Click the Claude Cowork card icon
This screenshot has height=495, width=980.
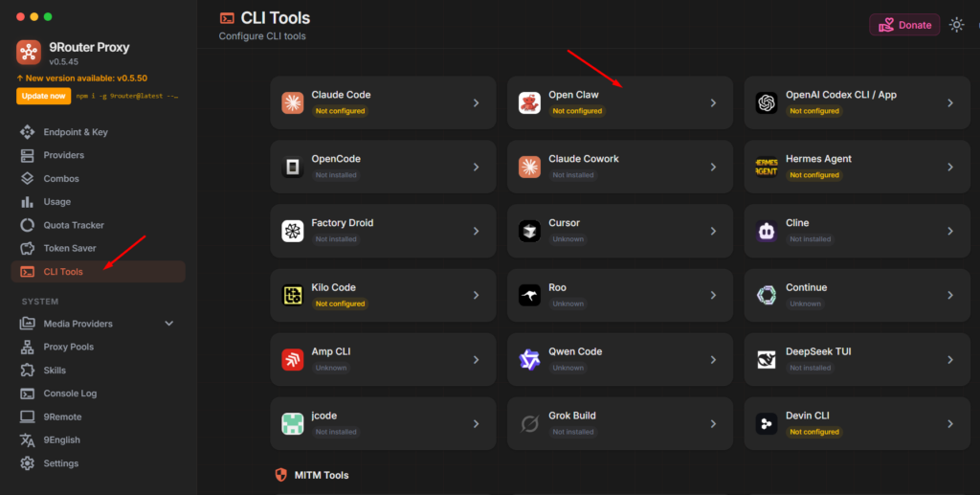(x=529, y=167)
